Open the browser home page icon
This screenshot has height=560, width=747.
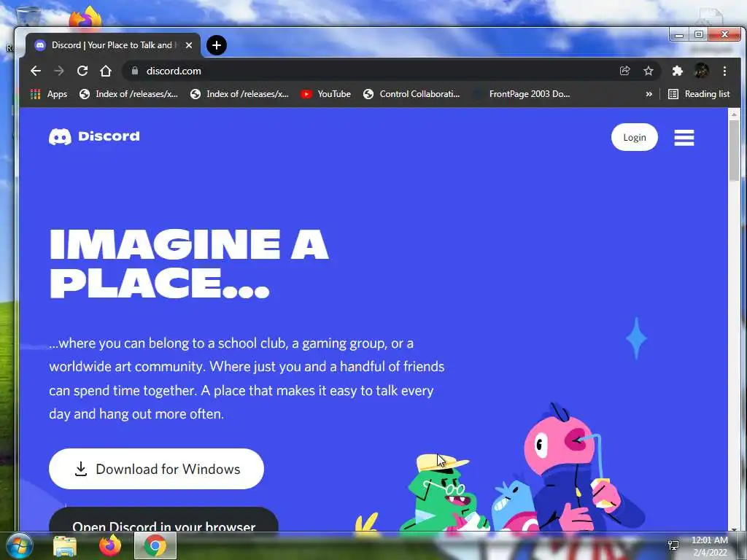point(106,71)
